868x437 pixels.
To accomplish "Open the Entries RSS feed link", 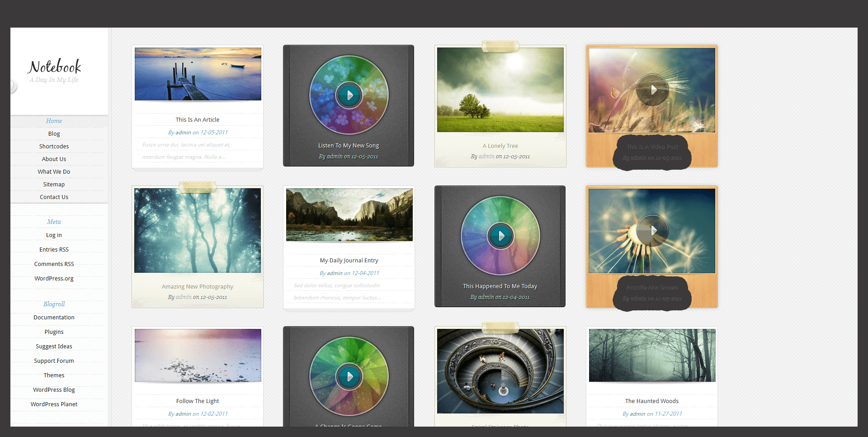I will click(54, 249).
